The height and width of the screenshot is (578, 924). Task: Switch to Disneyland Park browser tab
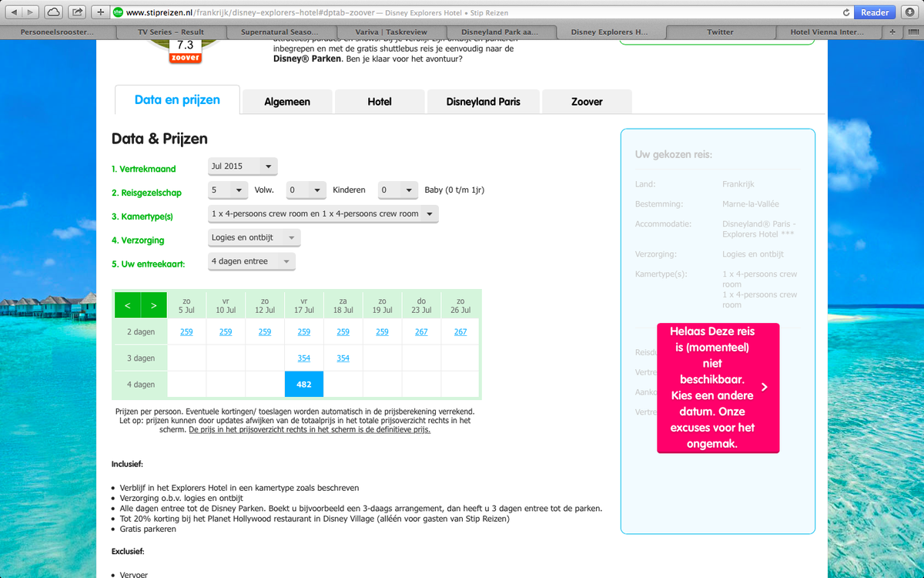[x=500, y=32]
